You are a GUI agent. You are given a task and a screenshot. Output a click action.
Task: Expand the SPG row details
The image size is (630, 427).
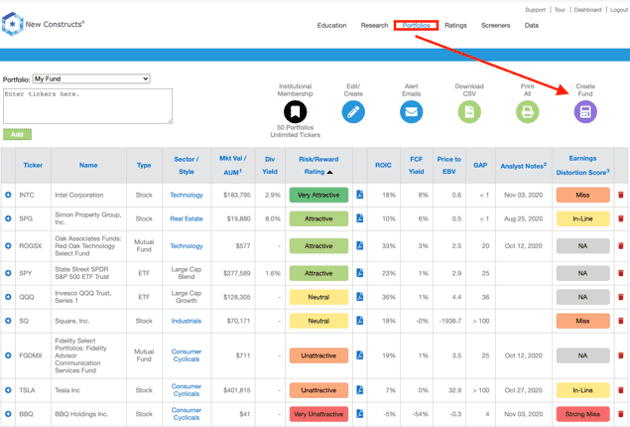8,219
